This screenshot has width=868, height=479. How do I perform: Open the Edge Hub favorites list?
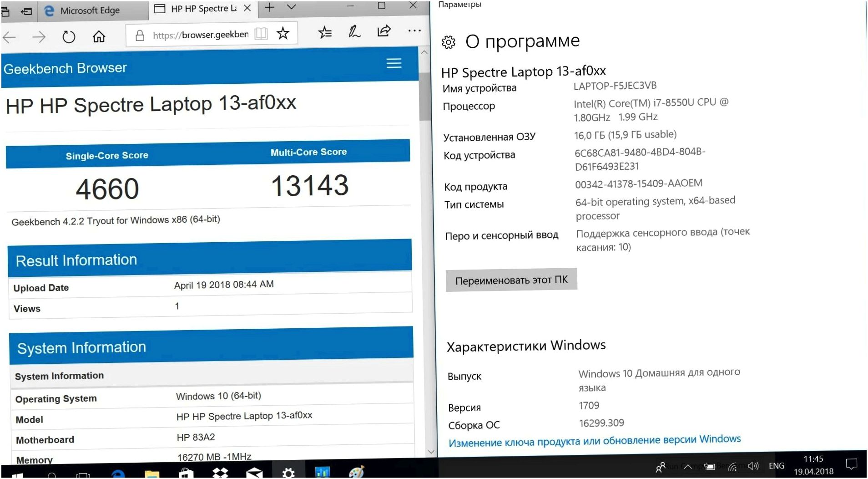click(325, 32)
